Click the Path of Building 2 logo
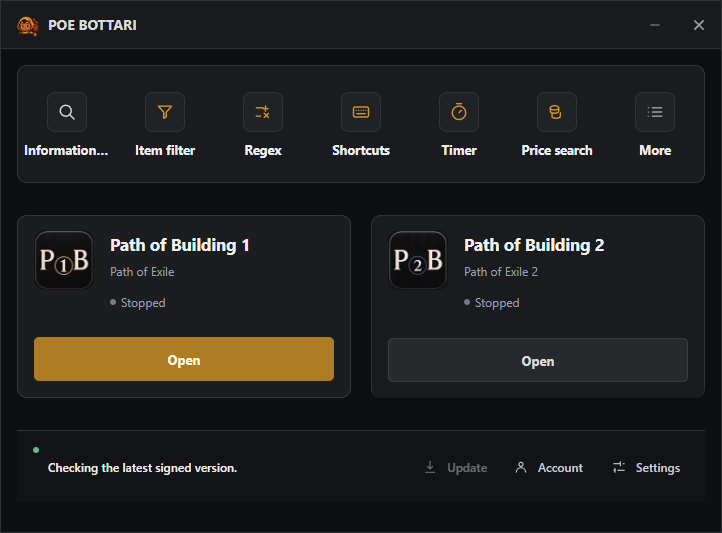Screen dimensions: 722x533 pyautogui.click(x=418, y=260)
